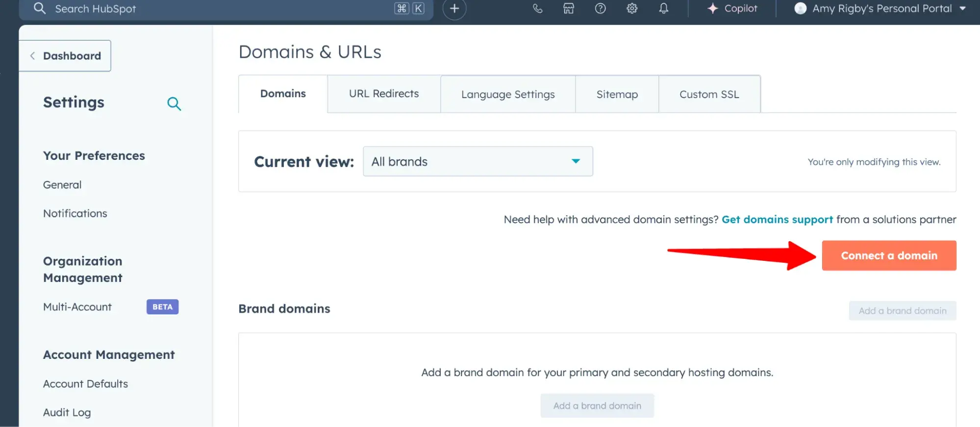Switch to the URL Redirects tab

pos(384,94)
